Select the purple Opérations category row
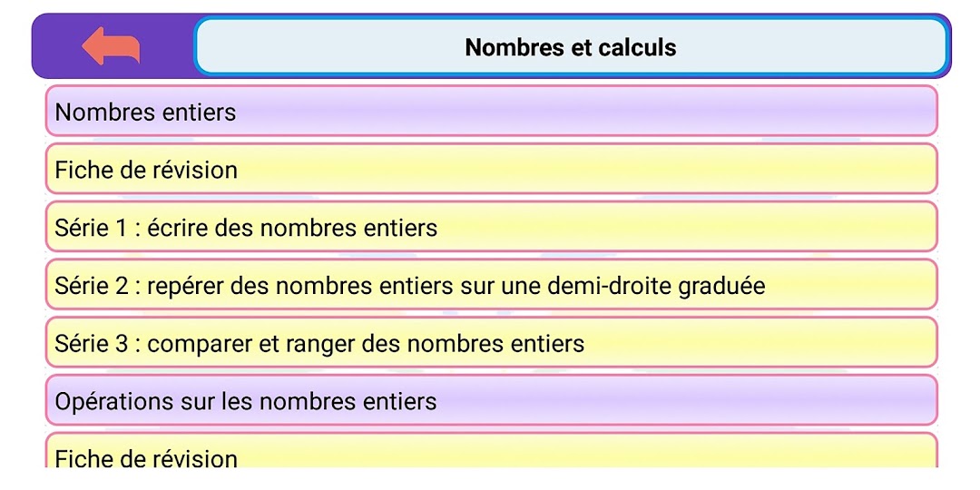Viewport: 980px width, 490px height. pyautogui.click(x=491, y=400)
